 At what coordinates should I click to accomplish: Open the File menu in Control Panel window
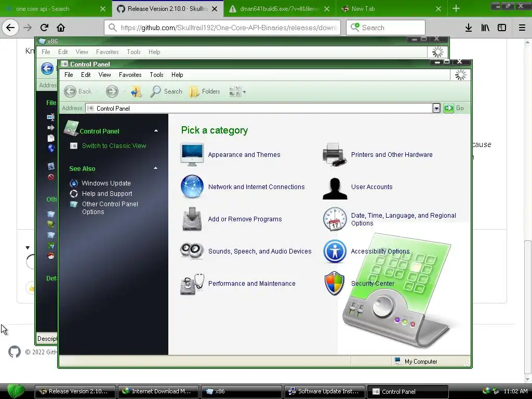point(69,75)
